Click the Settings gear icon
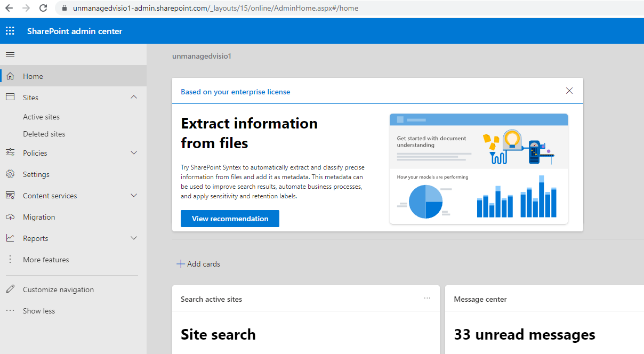Screen dimensions: 644x354 pos(10,174)
